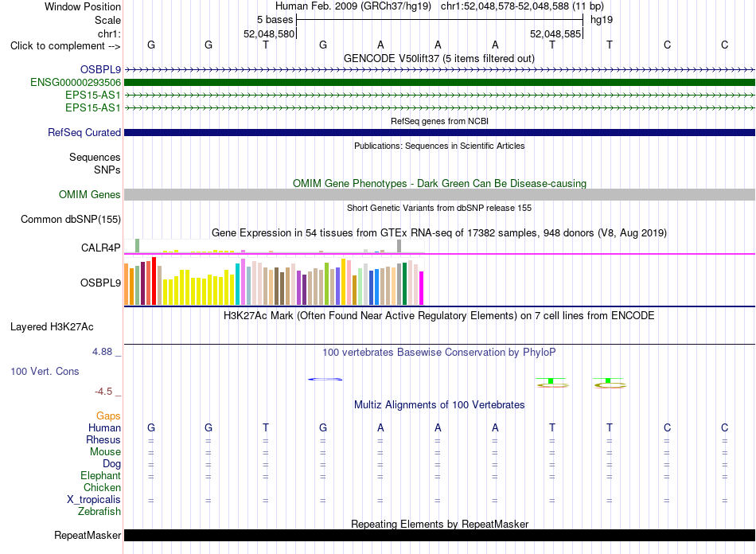Open the GTEx Gene Expression track title
Image resolution: width=756 pixels, height=554 pixels.
(439, 233)
